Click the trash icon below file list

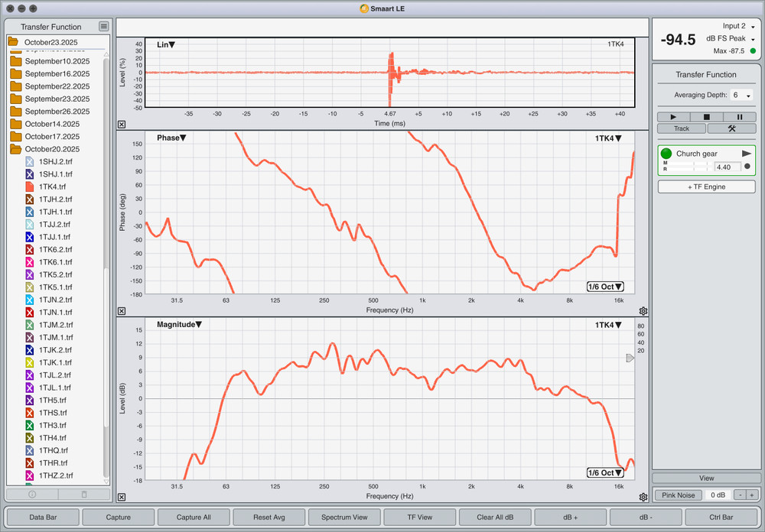(84, 495)
